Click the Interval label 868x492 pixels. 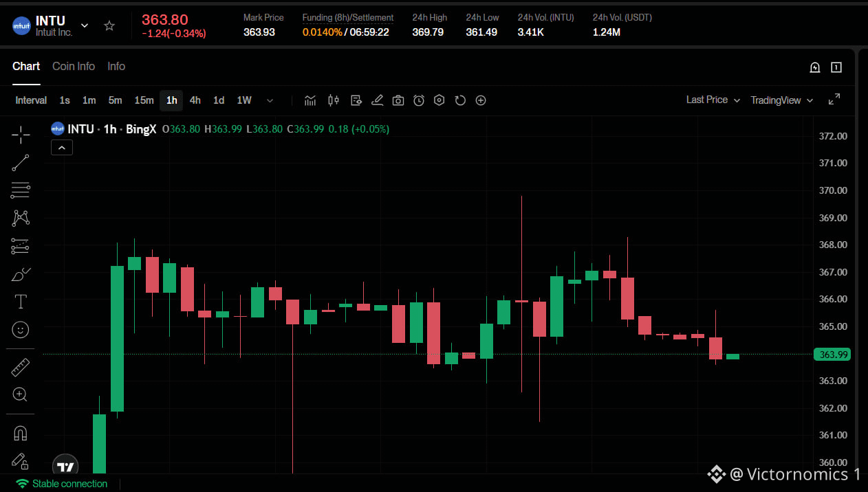click(31, 100)
